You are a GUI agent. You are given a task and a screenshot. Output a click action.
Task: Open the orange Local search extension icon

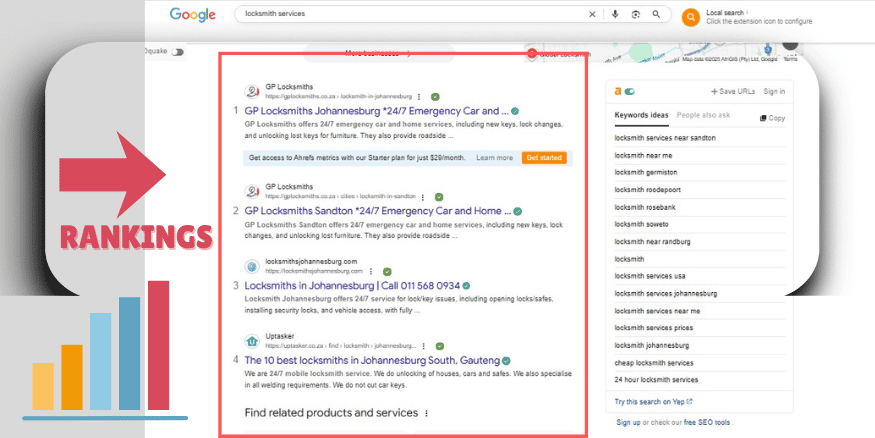coord(690,17)
